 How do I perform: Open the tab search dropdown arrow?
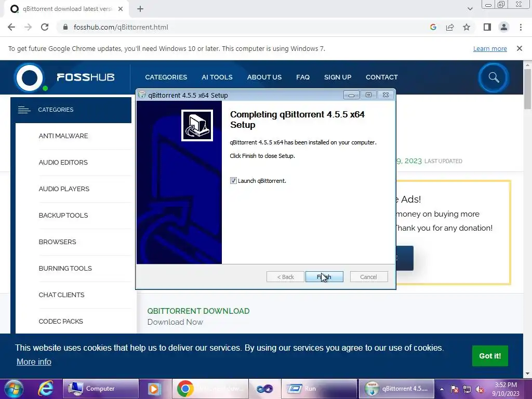click(x=470, y=9)
